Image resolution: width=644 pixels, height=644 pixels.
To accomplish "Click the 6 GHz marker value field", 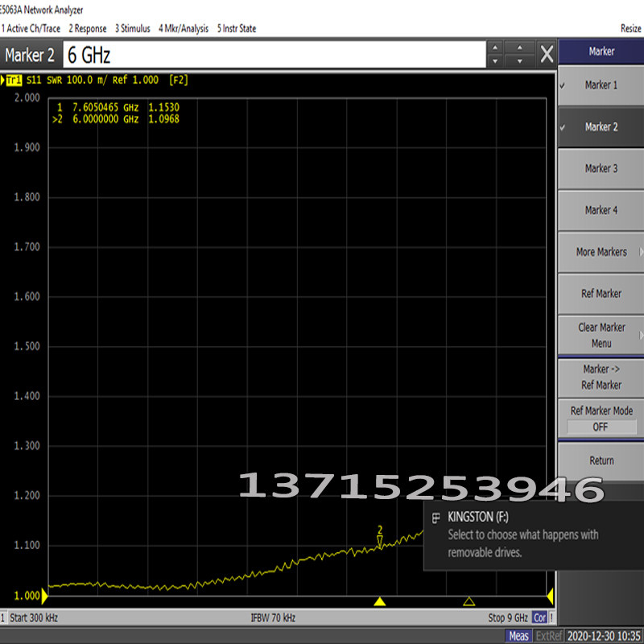I will 275,54.
